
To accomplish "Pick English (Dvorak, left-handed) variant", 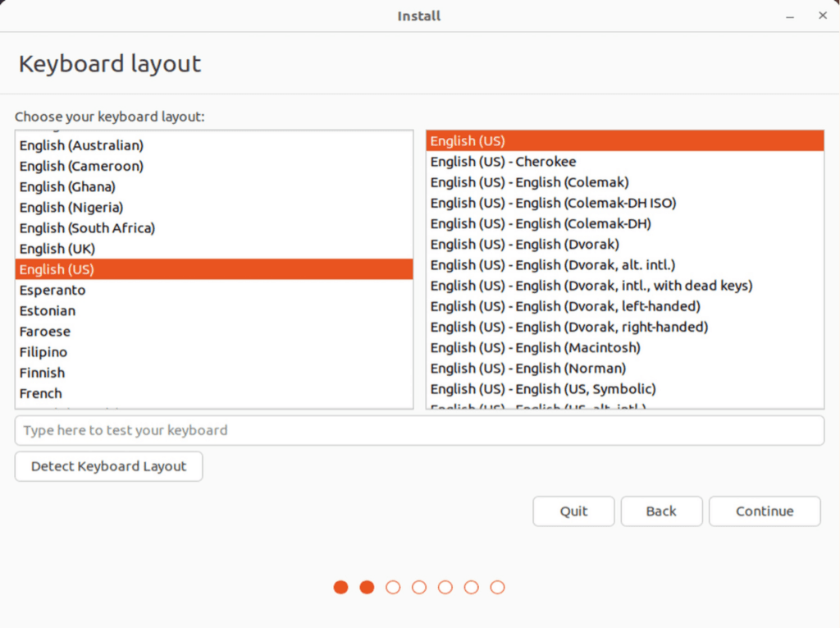I will (x=564, y=306).
